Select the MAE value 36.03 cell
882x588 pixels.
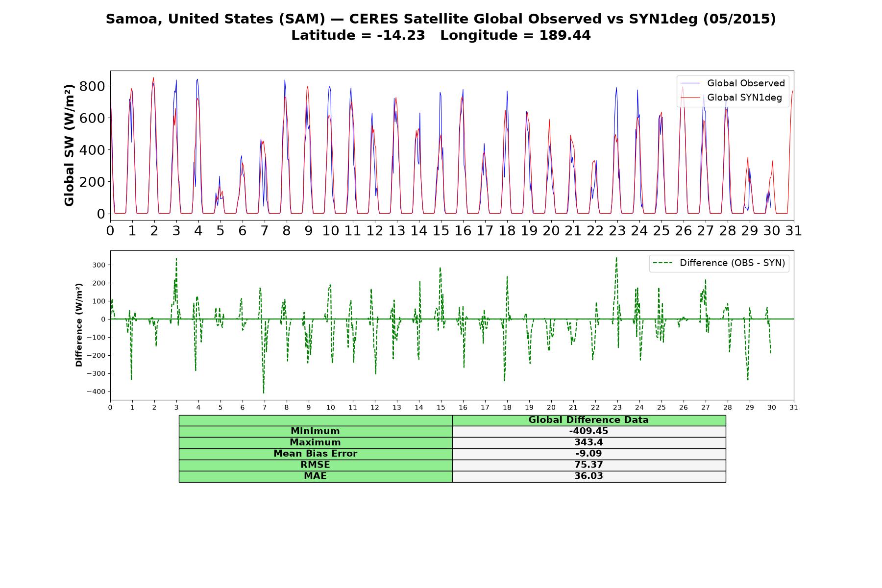coord(589,476)
